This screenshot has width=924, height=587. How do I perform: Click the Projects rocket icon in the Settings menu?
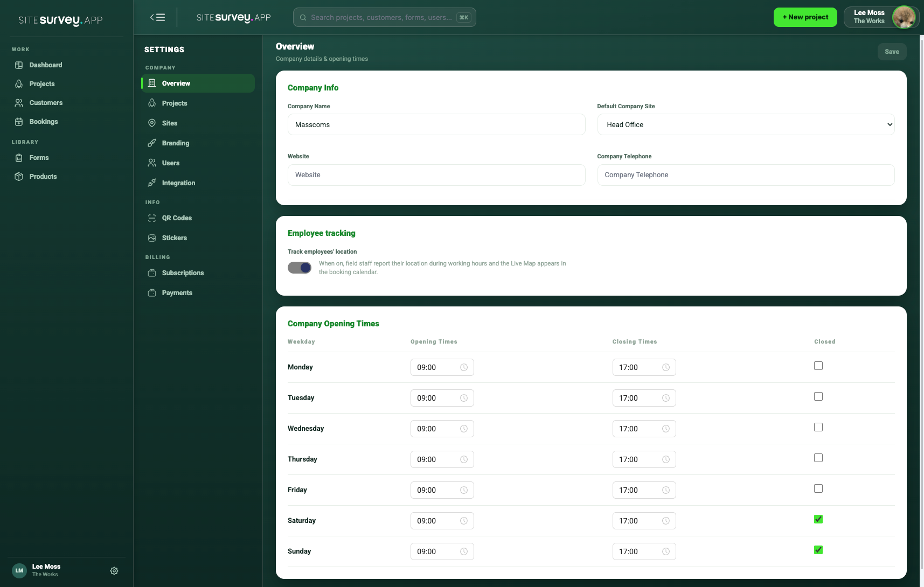click(152, 103)
